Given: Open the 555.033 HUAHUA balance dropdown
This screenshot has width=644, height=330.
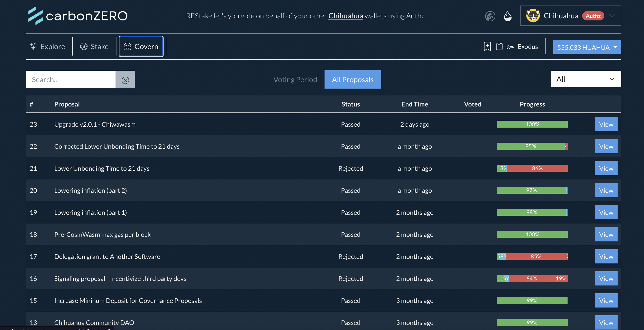Looking at the screenshot, I should (587, 47).
